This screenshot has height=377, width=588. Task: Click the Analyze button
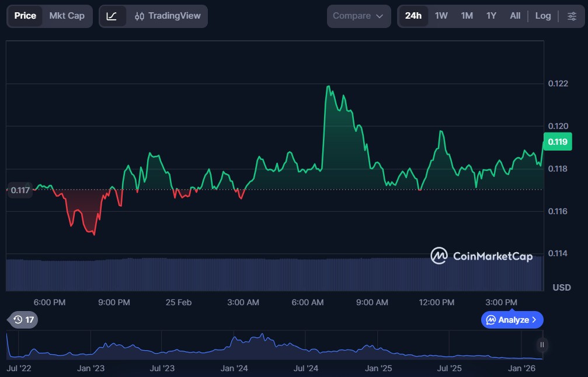pos(508,320)
